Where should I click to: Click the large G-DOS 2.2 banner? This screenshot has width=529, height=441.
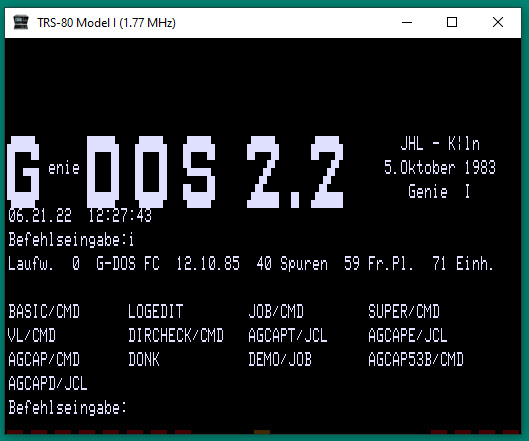click(175, 172)
